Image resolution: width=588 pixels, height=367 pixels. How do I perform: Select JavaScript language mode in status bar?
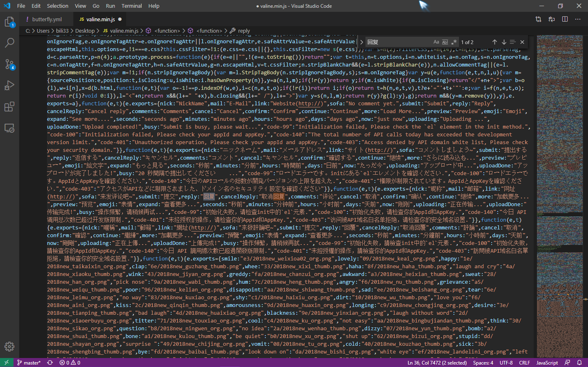547,363
